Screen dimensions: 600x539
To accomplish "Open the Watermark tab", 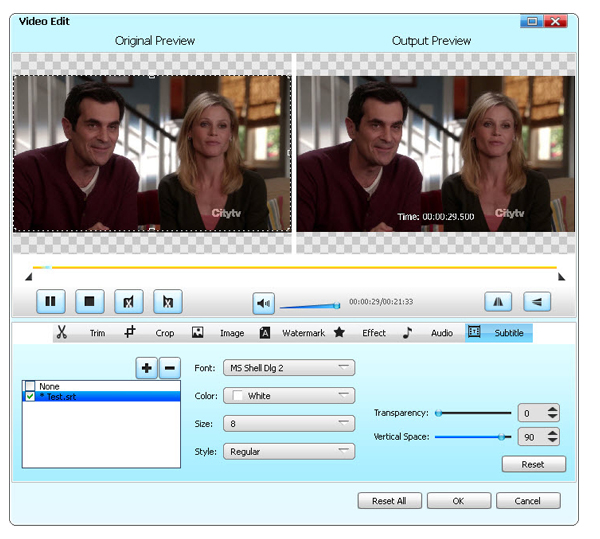I will click(303, 333).
